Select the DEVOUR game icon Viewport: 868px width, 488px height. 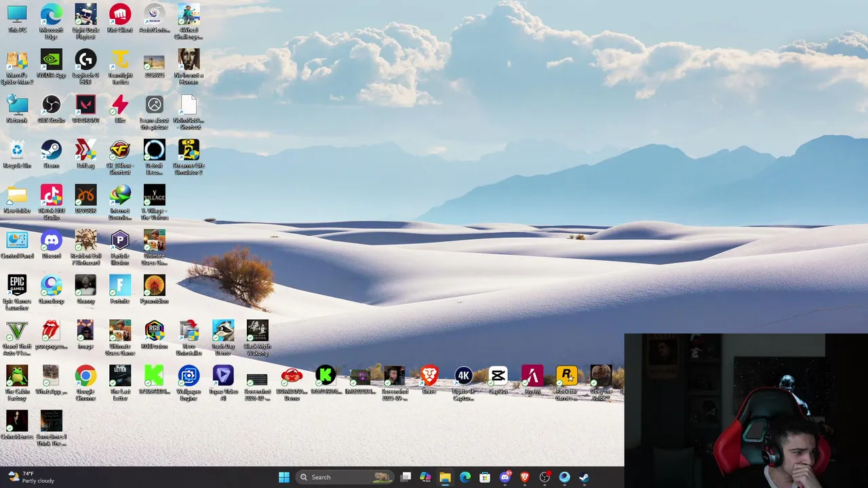coord(85,200)
